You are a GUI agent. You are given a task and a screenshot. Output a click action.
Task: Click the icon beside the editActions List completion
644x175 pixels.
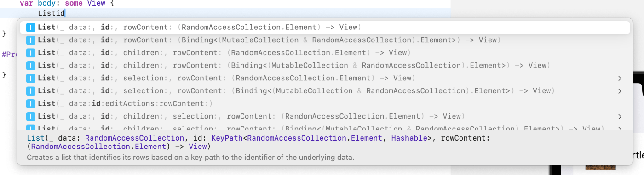point(30,103)
